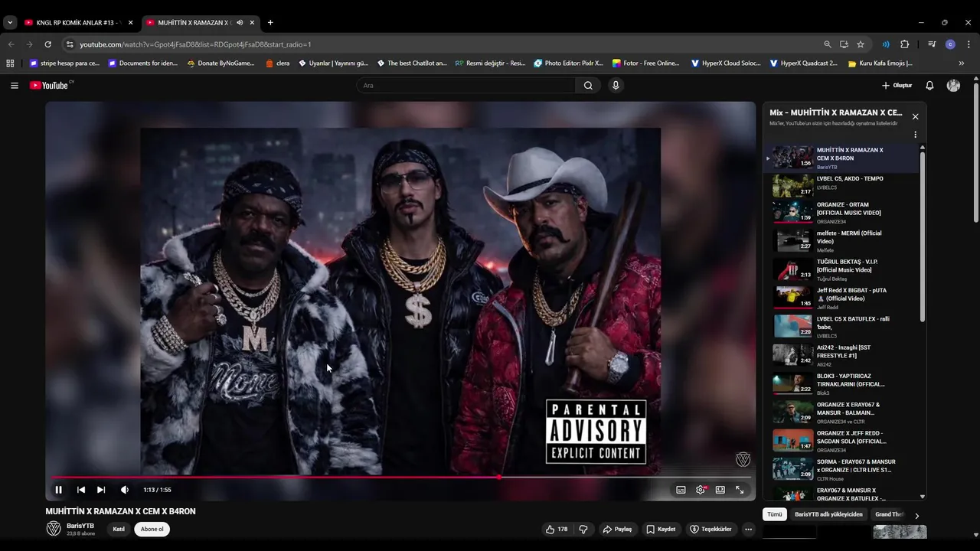Image resolution: width=980 pixels, height=551 pixels.
Task: Mute the video volume
Action: pyautogui.click(x=125, y=490)
